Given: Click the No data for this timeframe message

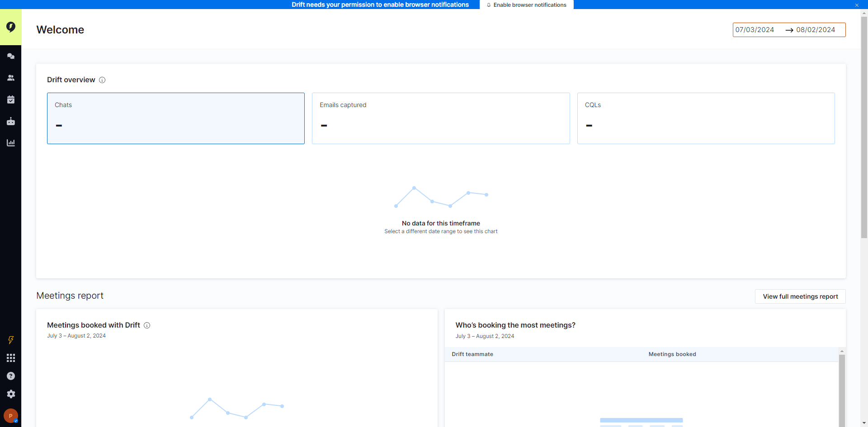Looking at the screenshot, I should pos(441,223).
